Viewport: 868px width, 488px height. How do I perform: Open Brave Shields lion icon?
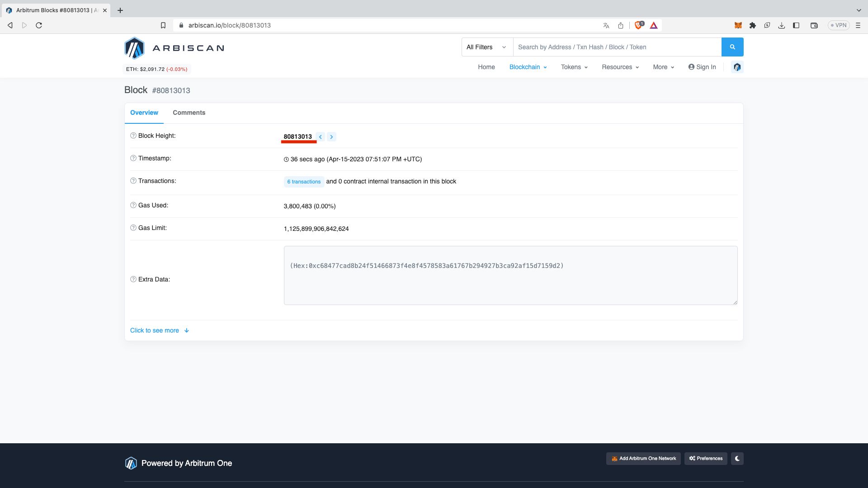point(639,25)
